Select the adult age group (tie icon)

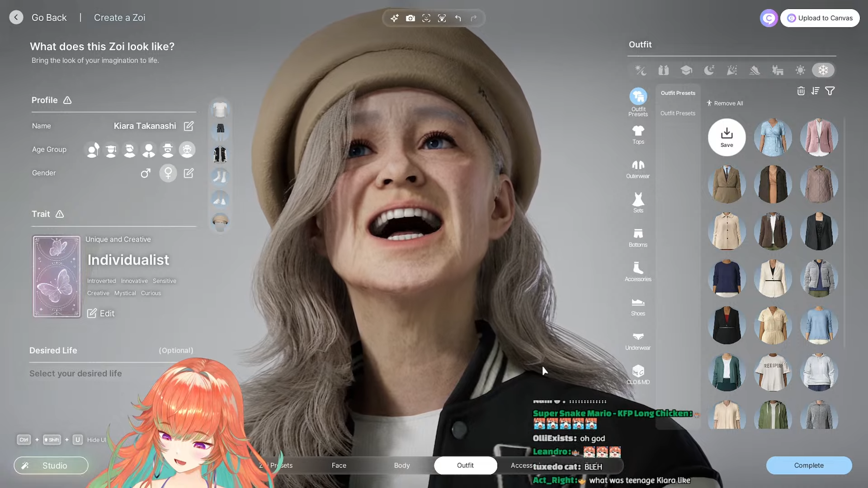pyautogui.click(x=149, y=150)
